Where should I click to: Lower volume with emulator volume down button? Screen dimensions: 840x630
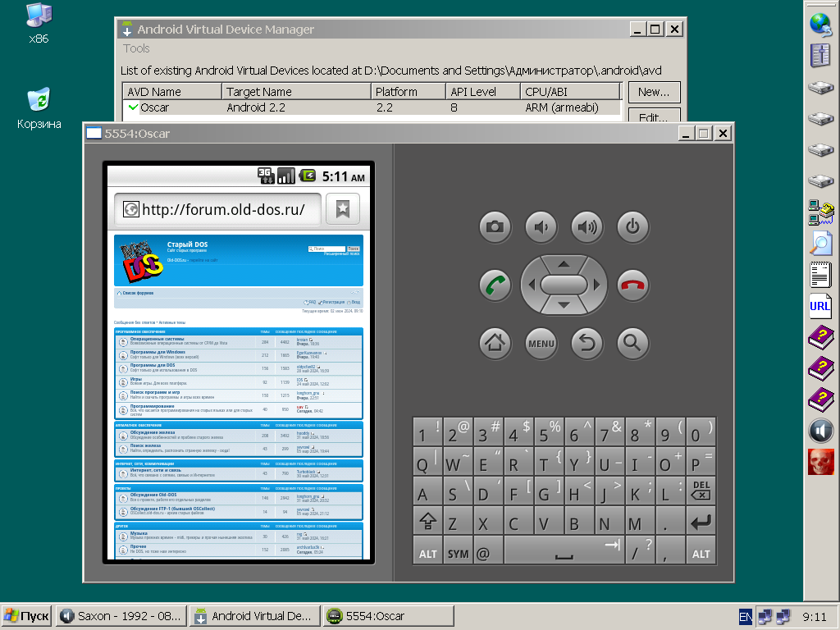[x=541, y=227]
